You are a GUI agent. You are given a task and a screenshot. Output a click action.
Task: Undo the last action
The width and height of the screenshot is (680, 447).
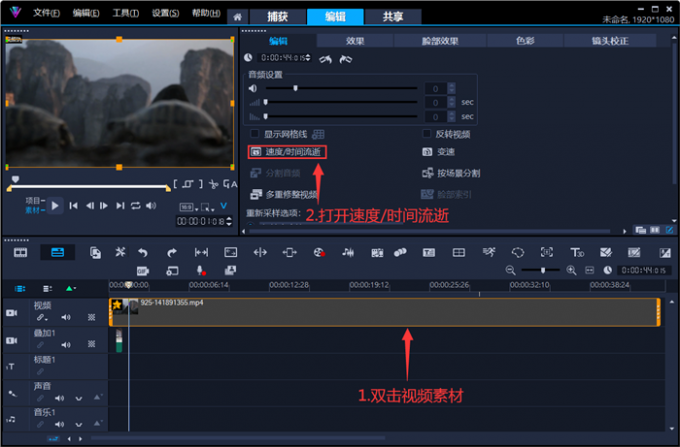pos(143,252)
